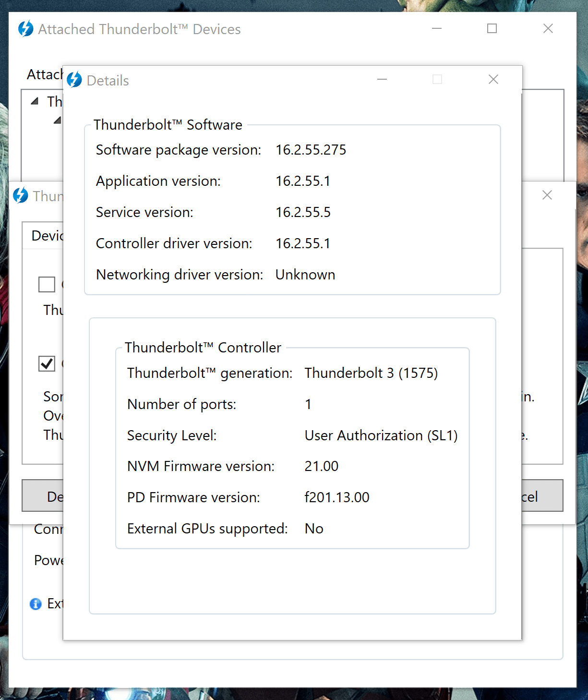This screenshot has width=588, height=700.
Task: Click the Thunderbolt logo in the Details title bar
Action: (x=74, y=80)
